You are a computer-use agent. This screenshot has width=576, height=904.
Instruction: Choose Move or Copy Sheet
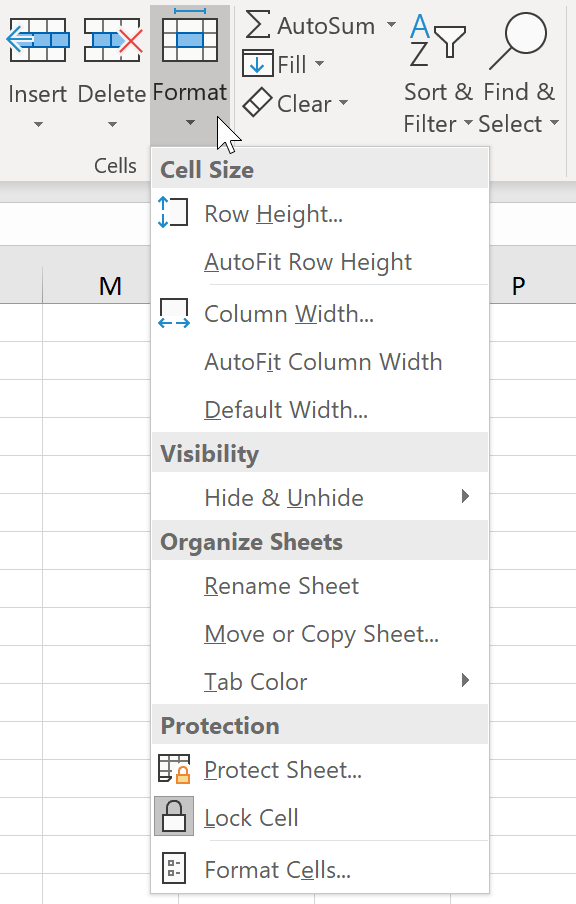(320, 634)
